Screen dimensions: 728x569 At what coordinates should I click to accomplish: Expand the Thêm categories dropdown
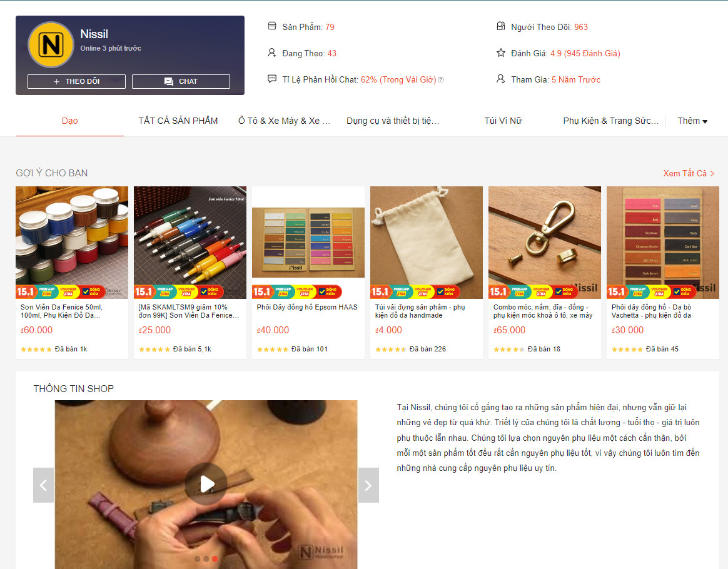[692, 121]
